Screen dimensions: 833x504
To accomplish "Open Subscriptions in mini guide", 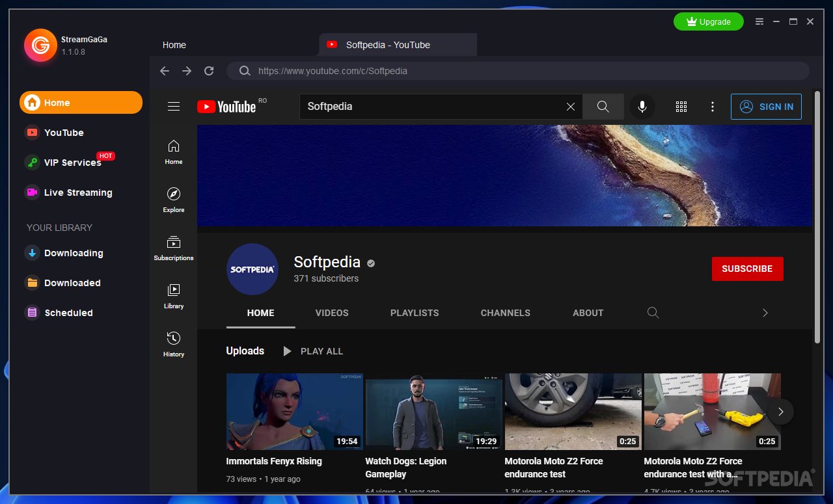I will point(174,248).
